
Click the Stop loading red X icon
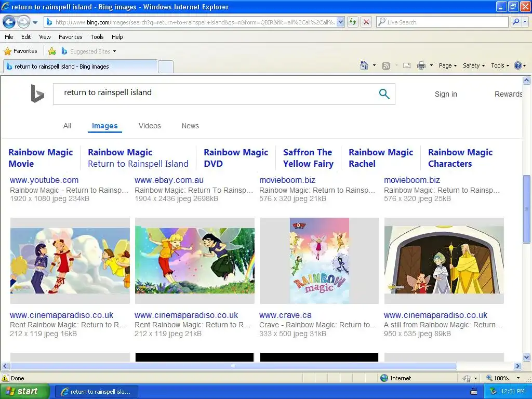(x=366, y=22)
